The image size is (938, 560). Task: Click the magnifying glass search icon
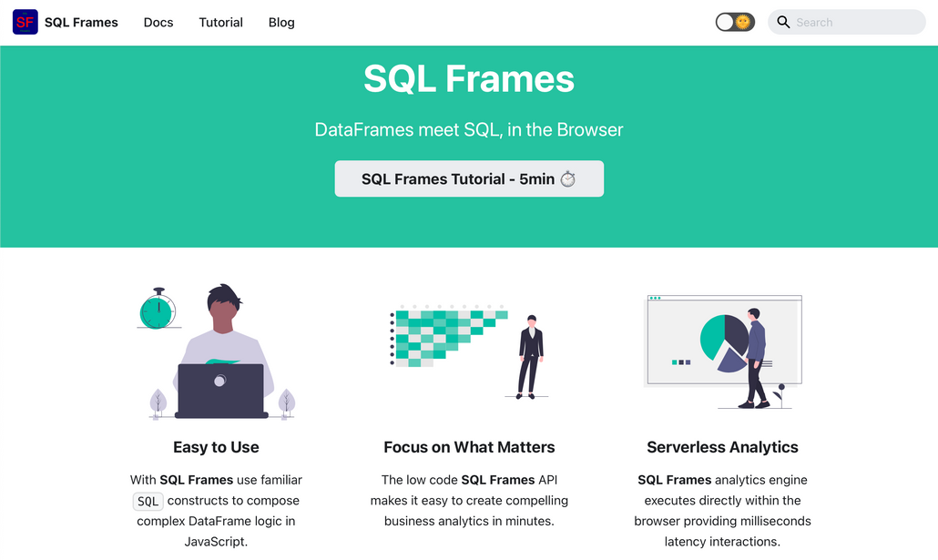(783, 22)
